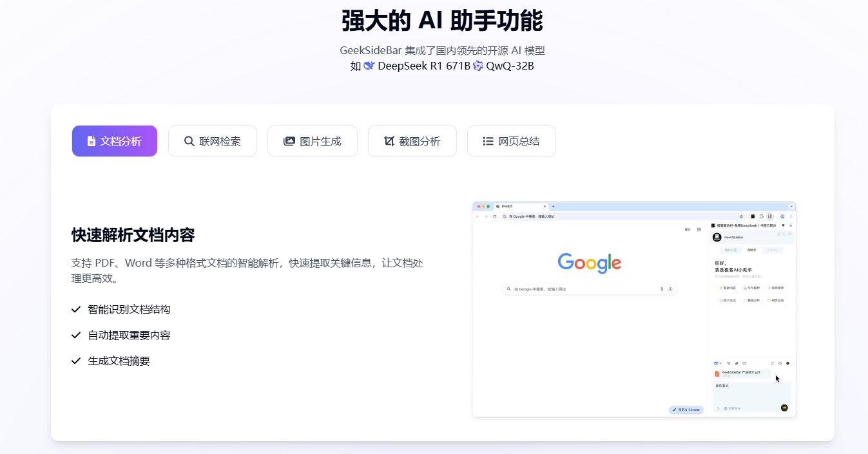This screenshot has width=868, height=454.
Task: Click the GeekSideBar 产品简介.pdf attachment in demo
Action: click(x=742, y=374)
